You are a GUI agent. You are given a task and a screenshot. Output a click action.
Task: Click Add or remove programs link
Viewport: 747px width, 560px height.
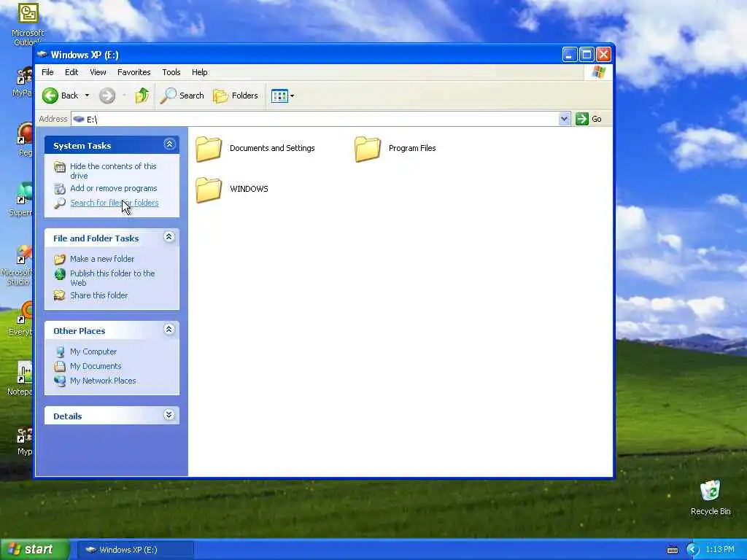[113, 189]
